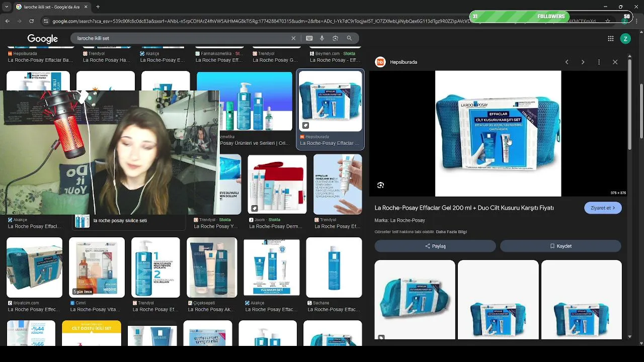Image resolution: width=644 pixels, height=362 pixels.
Task: Open the on-screen keyboard input tool
Action: coord(309,38)
